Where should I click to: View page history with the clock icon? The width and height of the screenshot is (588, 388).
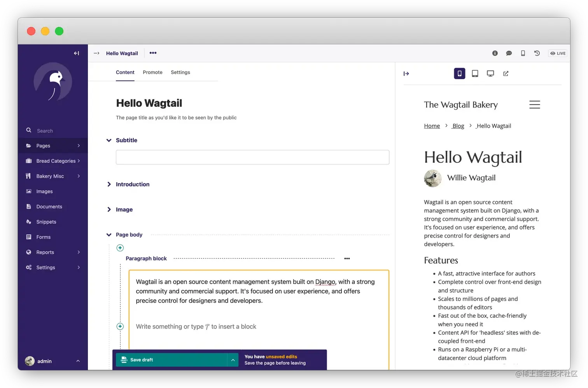[x=537, y=53]
